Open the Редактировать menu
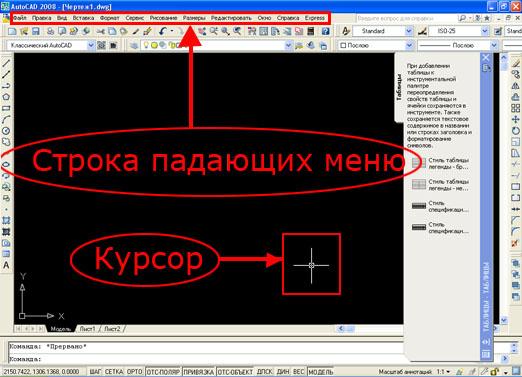The image size is (522, 377). [231, 18]
